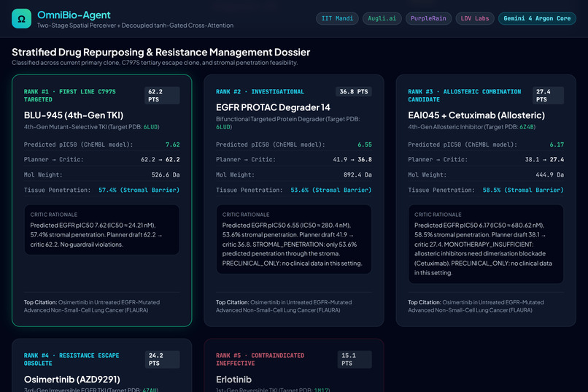Click the Gemini 4 Argon Core badge
Viewport: 588px width, 392px height.
pyautogui.click(x=537, y=18)
